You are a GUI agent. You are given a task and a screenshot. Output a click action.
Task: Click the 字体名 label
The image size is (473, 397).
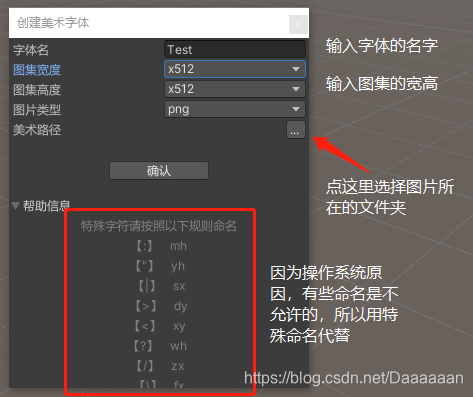31,50
